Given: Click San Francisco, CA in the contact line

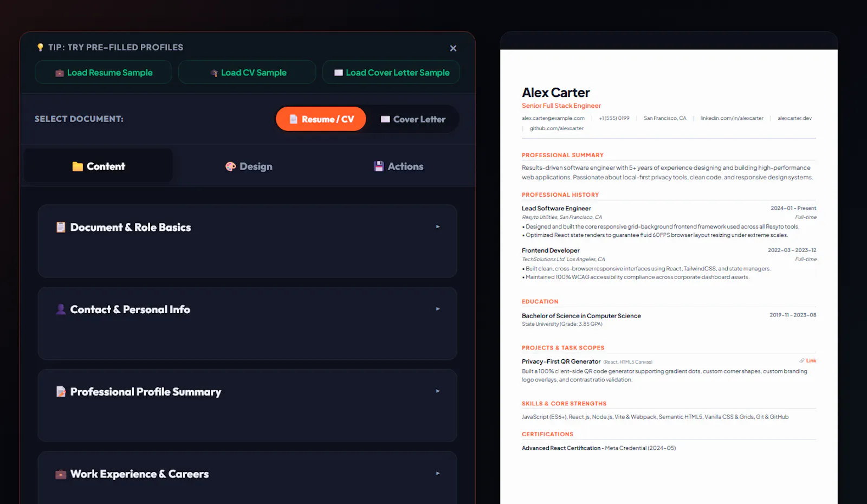Looking at the screenshot, I should pyautogui.click(x=665, y=118).
